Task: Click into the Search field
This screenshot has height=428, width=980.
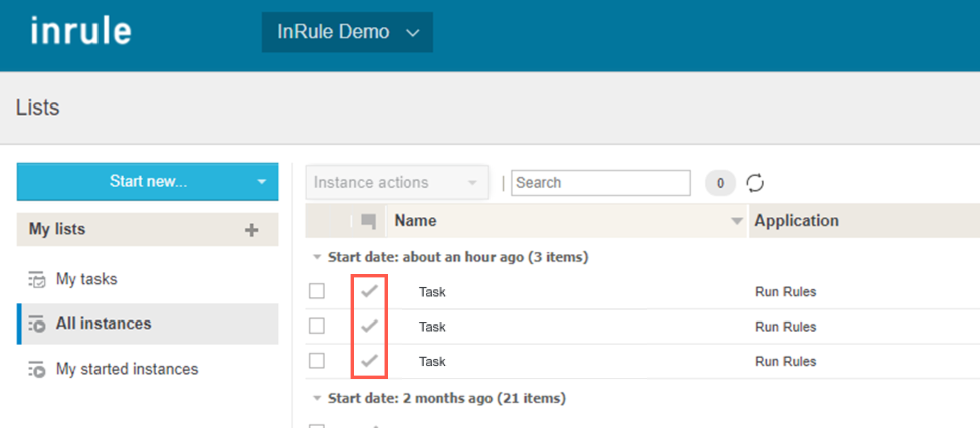Action: [600, 183]
